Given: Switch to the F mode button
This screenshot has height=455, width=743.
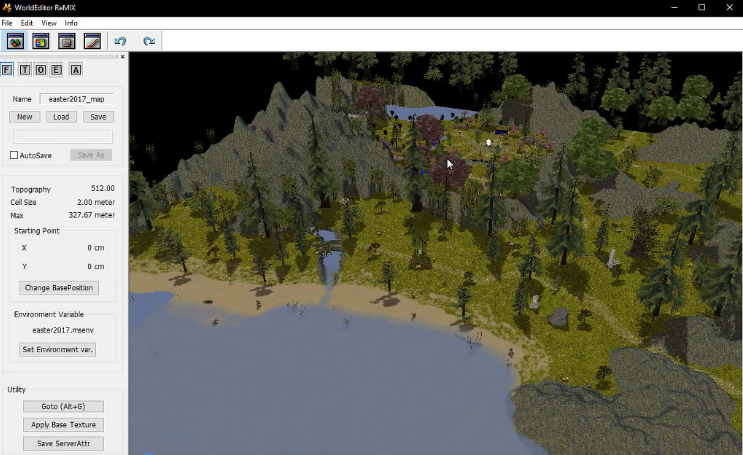Looking at the screenshot, I should 7,70.
